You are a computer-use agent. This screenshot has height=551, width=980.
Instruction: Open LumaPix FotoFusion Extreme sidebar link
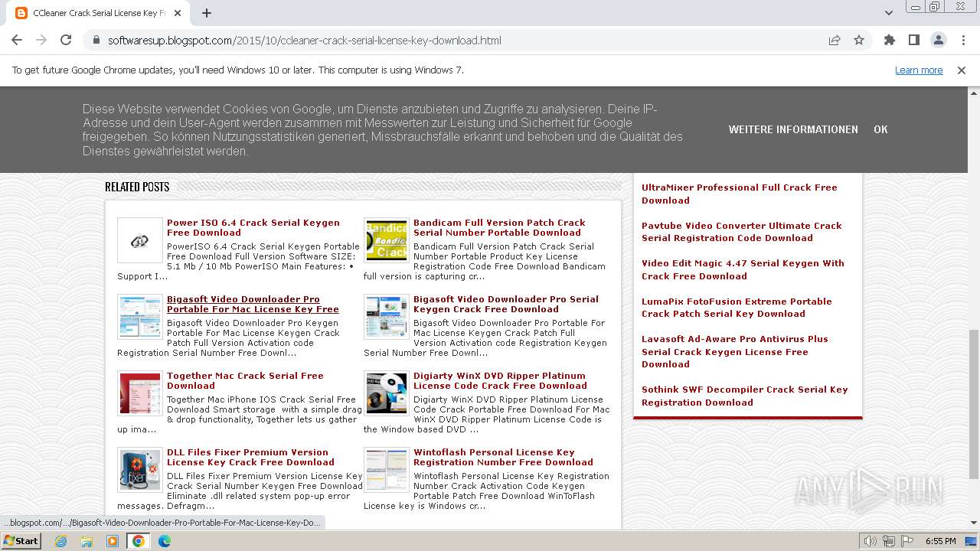(737, 307)
